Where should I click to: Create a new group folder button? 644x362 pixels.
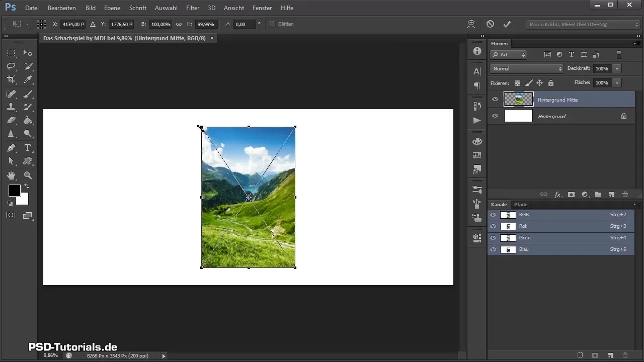[598, 194]
